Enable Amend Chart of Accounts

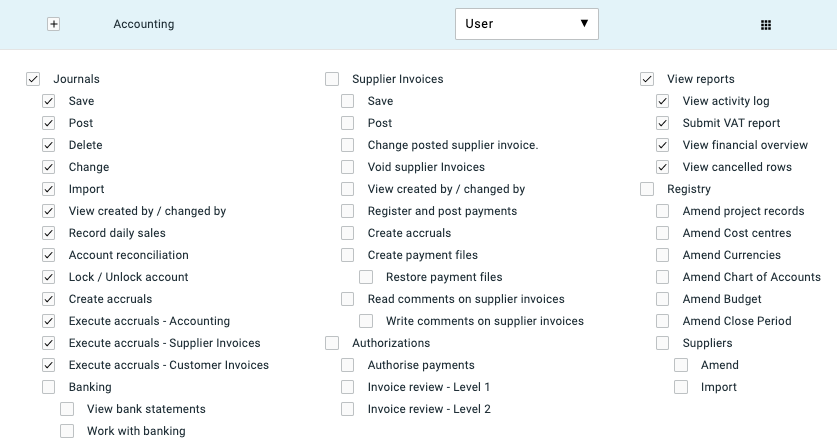click(x=663, y=277)
